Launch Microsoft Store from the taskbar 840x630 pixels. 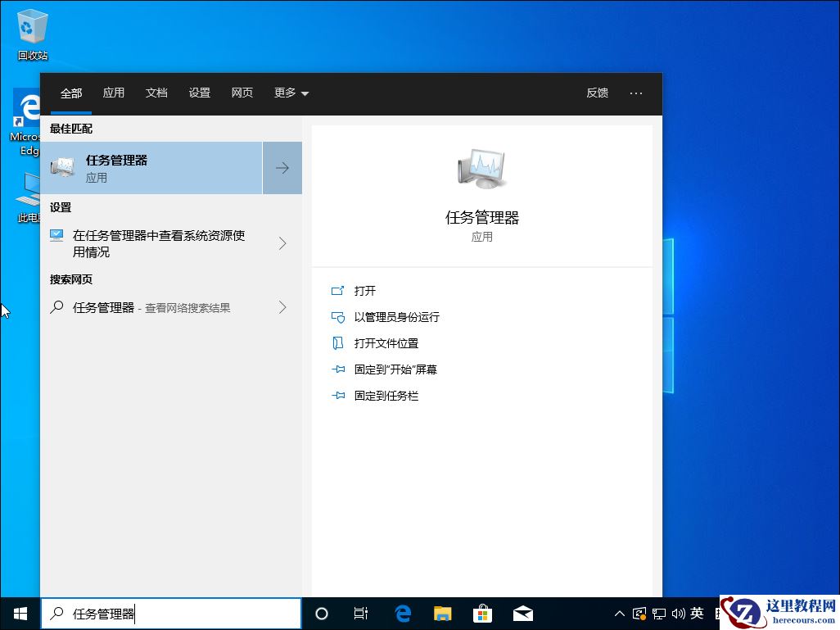(x=482, y=613)
